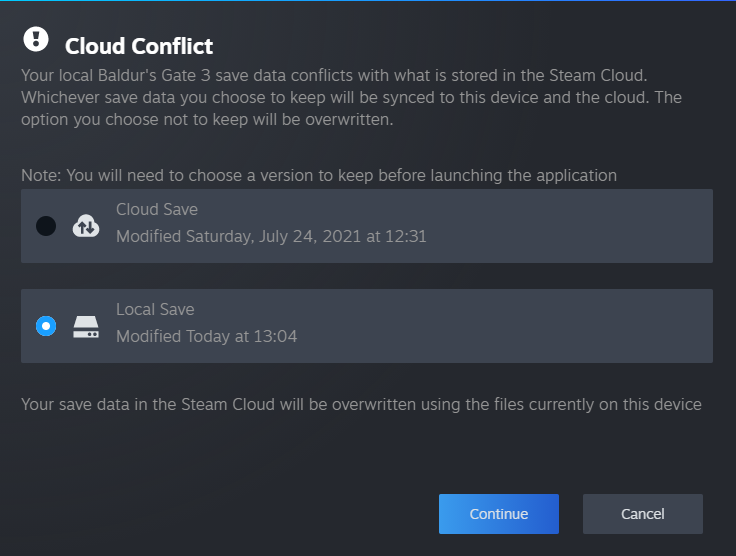
Task: Click empty right side of Local Save row
Action: pos(600,326)
